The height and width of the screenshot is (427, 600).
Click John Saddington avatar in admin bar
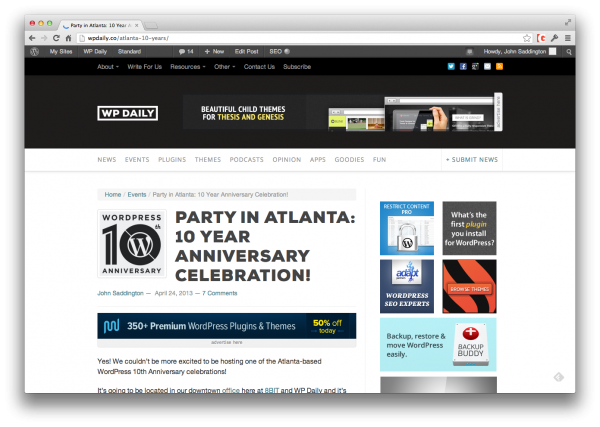click(x=553, y=51)
